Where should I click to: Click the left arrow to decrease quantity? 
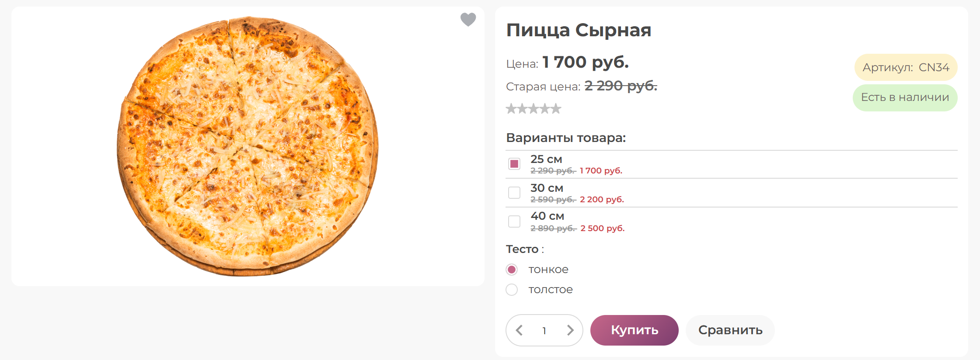point(520,331)
